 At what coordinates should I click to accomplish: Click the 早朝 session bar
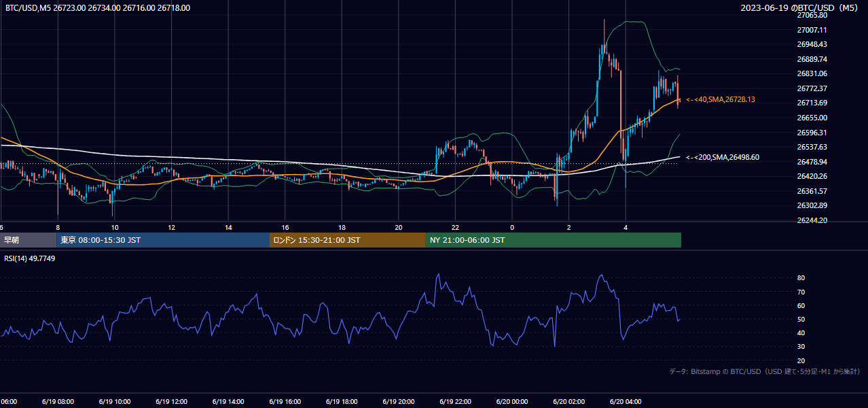[x=28, y=240]
